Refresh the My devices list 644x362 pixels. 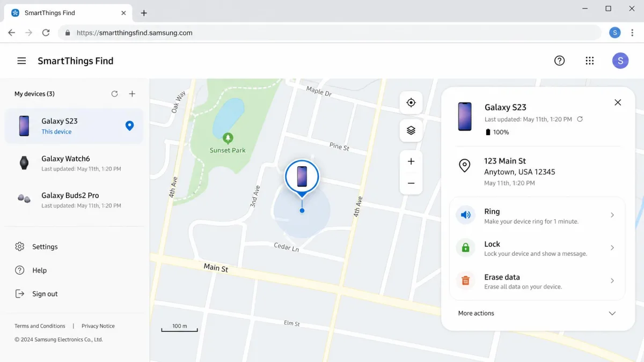[x=114, y=94]
